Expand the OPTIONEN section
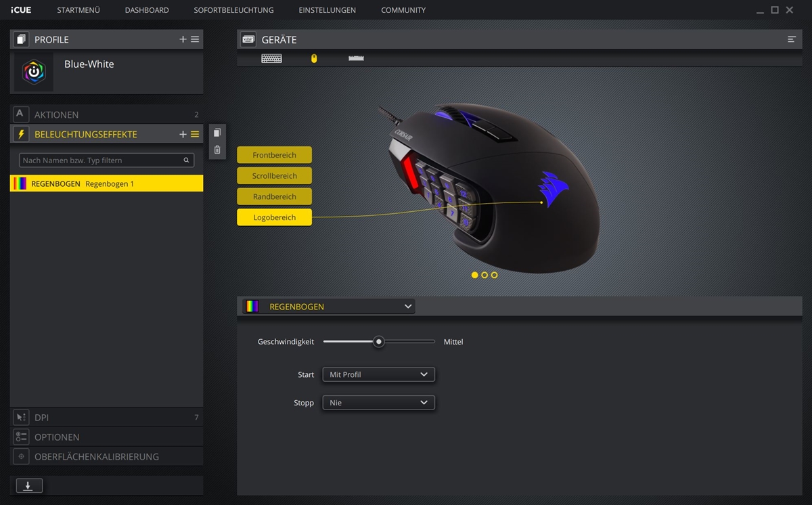Viewport: 812px width, 505px height. click(x=106, y=437)
